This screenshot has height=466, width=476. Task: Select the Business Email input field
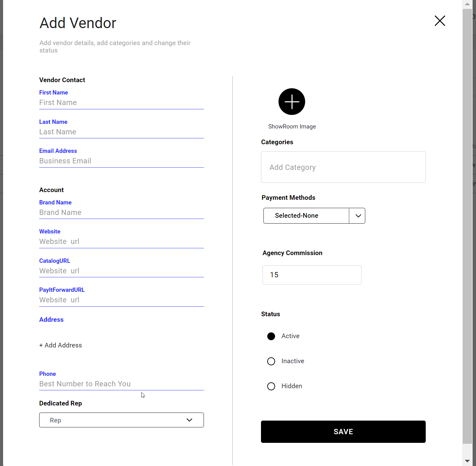[121, 161]
